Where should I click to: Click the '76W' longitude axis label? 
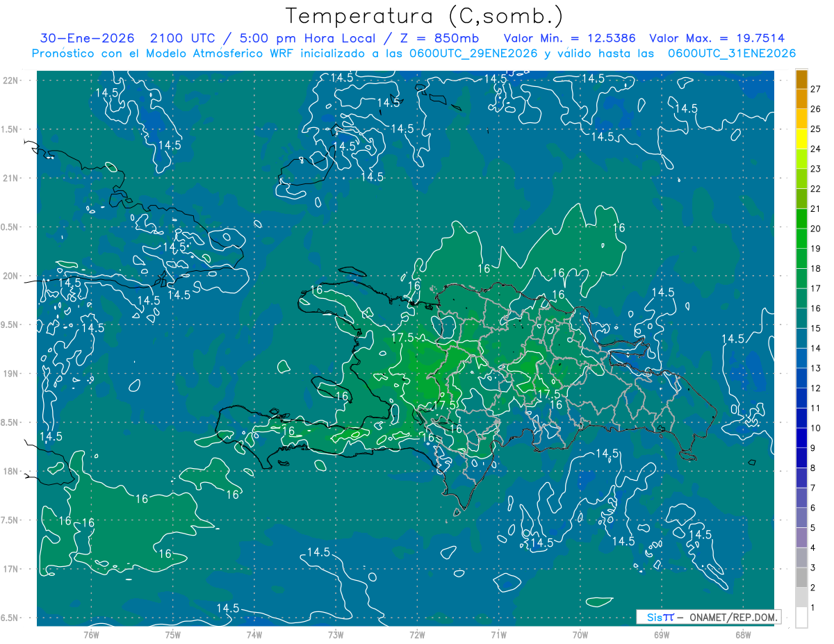(91, 634)
